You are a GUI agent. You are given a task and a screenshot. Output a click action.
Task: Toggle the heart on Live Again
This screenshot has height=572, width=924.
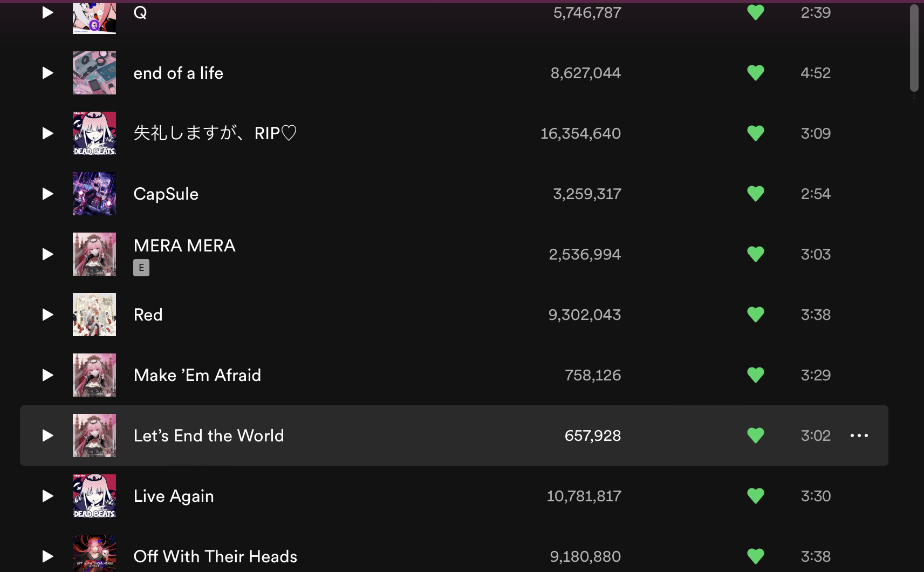coord(756,496)
